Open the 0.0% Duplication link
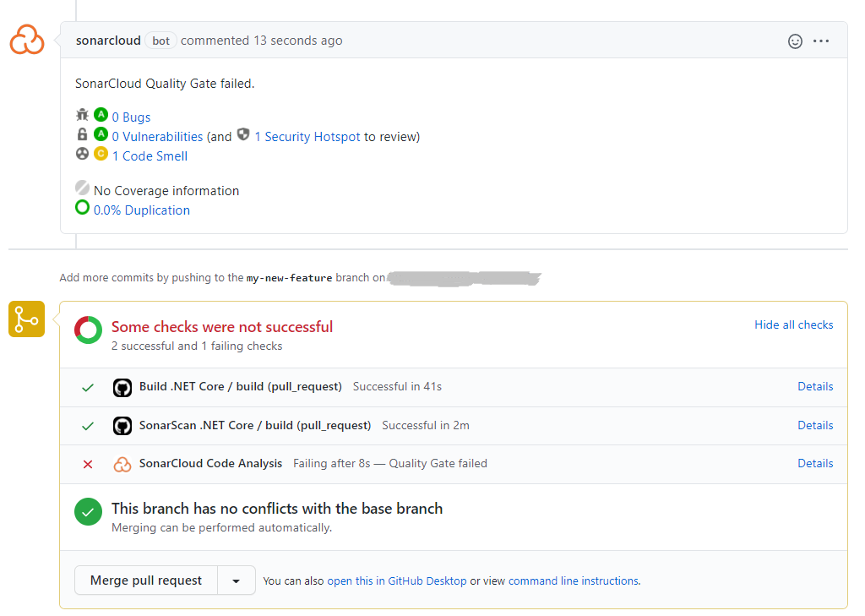Image resolution: width=865 pixels, height=616 pixels. point(142,210)
